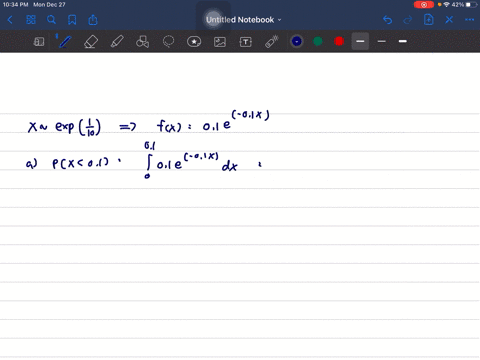The width and height of the screenshot is (480, 360).
Task: Add a new page
Action: pos(429,20)
